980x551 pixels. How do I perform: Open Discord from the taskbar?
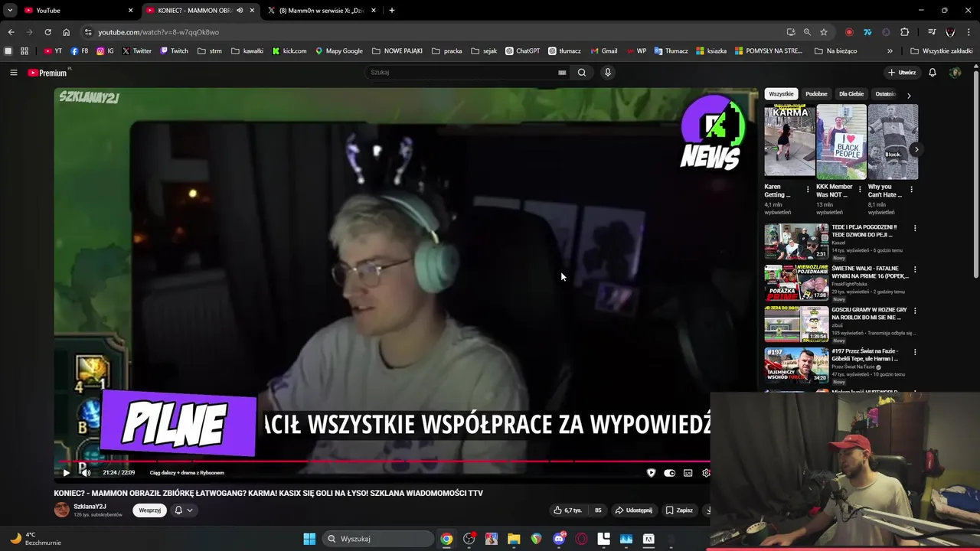click(x=559, y=539)
